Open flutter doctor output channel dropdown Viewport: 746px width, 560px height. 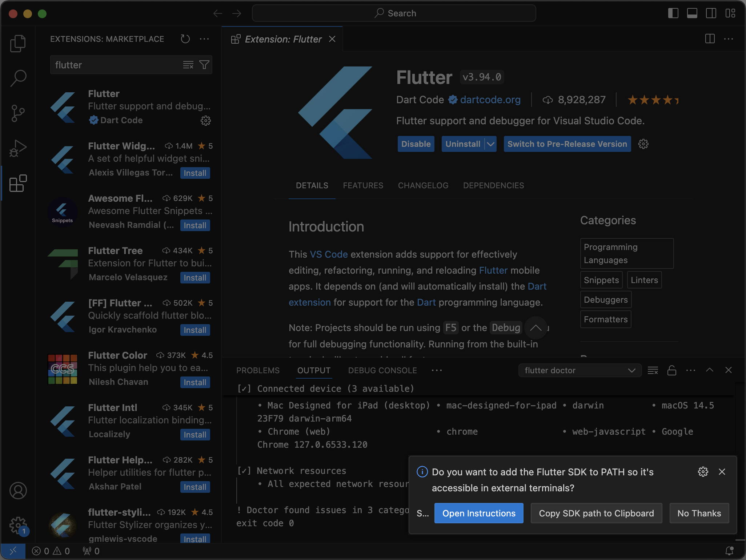(580, 370)
